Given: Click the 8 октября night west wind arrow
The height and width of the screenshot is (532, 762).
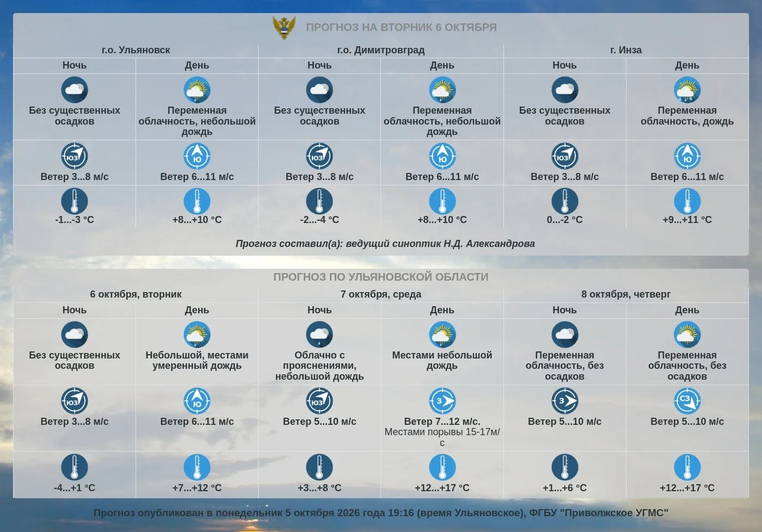Looking at the screenshot, I should click(564, 401).
